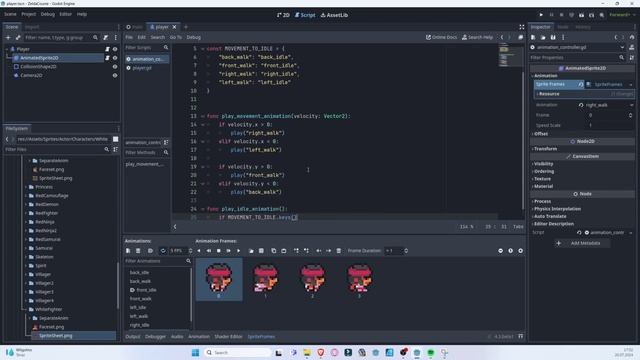Play animation backwards in SpriteFrames panel

[199, 251]
